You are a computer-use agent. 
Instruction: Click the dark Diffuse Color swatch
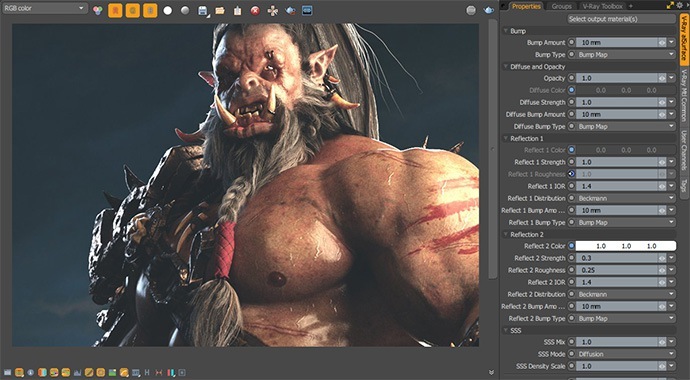[626, 90]
